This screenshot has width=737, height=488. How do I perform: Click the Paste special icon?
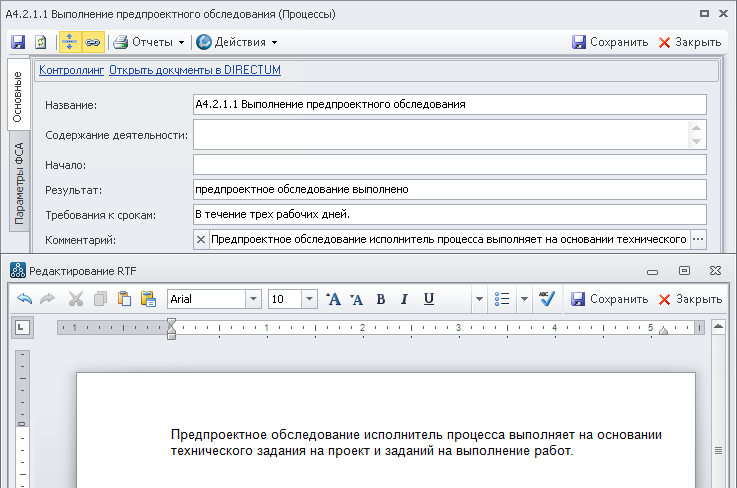pyautogui.click(x=149, y=299)
